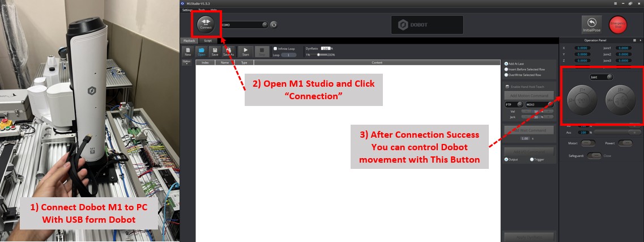This screenshot has width=644, height=242.
Task: Select OverWrite Selected Row option
Action: coord(506,75)
